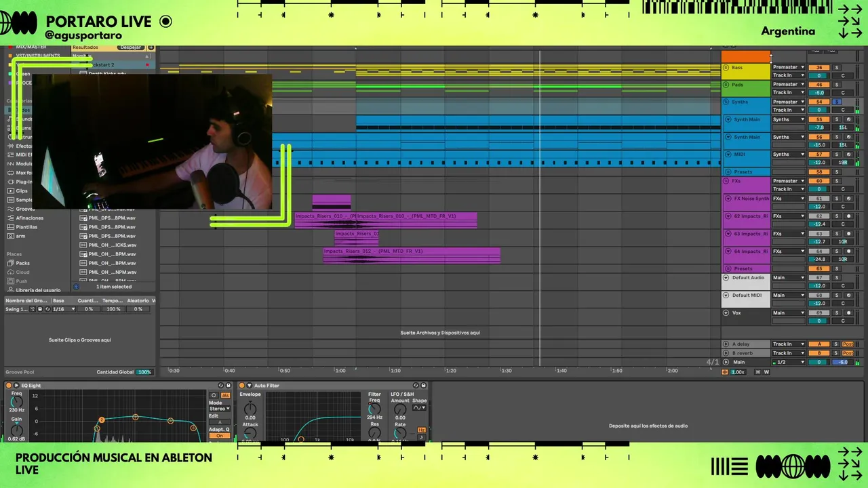Select Impacts_Risers_012 audio clip
The height and width of the screenshot is (488, 868).
[412, 255]
